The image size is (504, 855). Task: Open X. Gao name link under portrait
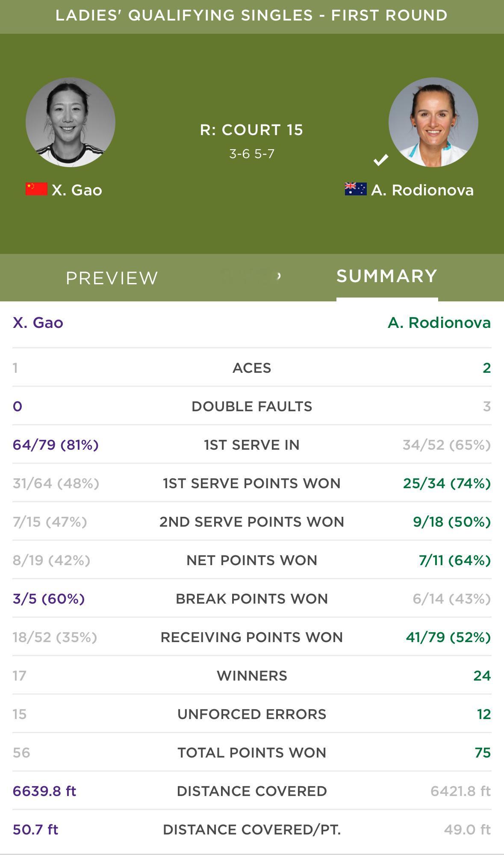click(x=77, y=190)
